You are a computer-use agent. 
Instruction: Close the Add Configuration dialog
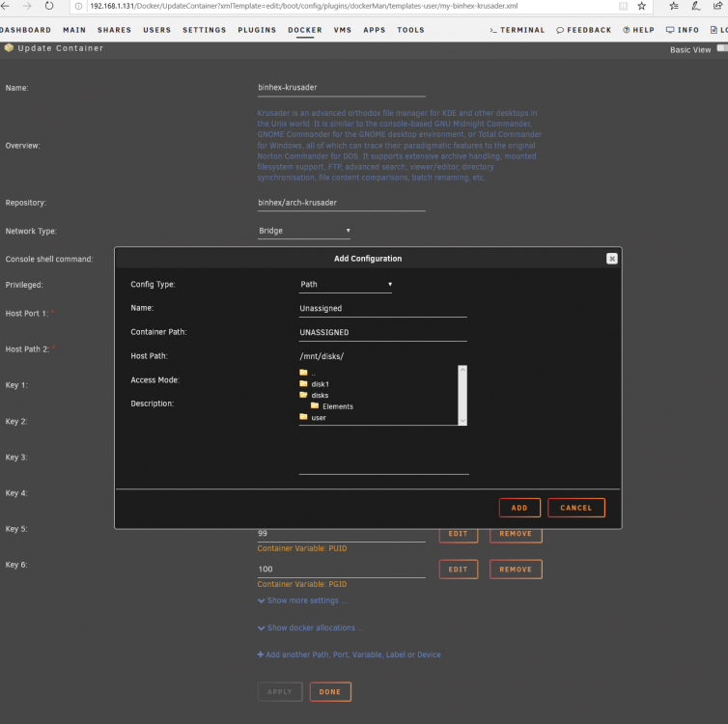point(612,259)
